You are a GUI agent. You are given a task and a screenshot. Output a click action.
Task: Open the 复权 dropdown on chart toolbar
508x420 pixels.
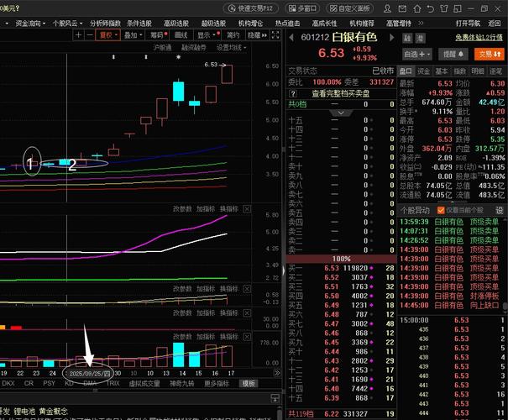coord(107,36)
